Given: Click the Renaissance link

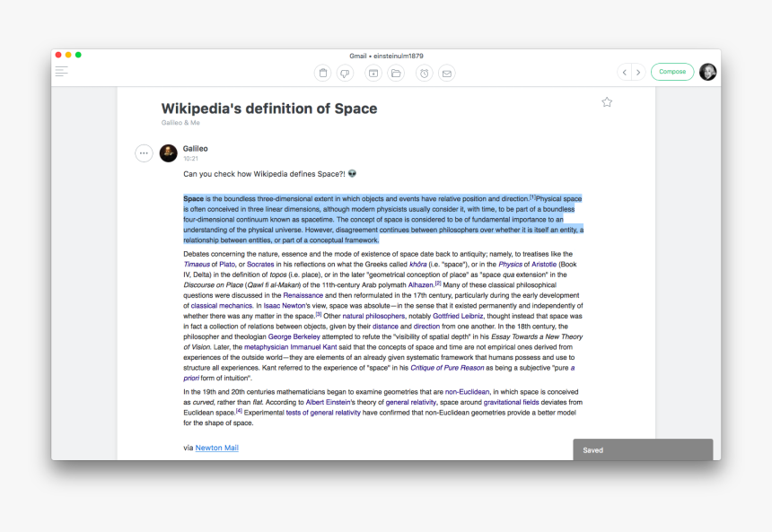Looking at the screenshot, I should tap(303, 295).
